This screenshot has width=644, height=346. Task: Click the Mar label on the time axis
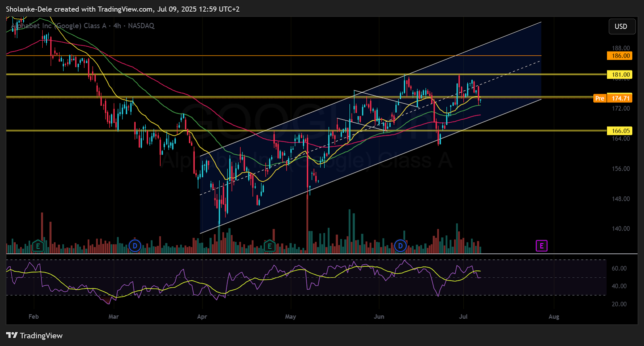(114, 317)
